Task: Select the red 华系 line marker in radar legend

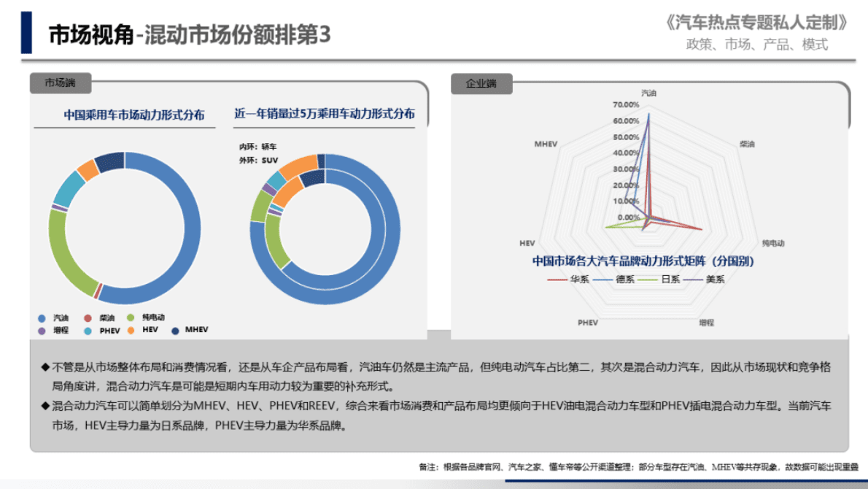Action: 557,279
